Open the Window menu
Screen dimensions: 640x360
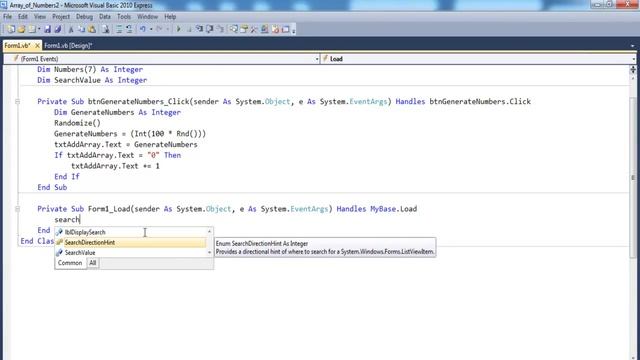[147, 17]
